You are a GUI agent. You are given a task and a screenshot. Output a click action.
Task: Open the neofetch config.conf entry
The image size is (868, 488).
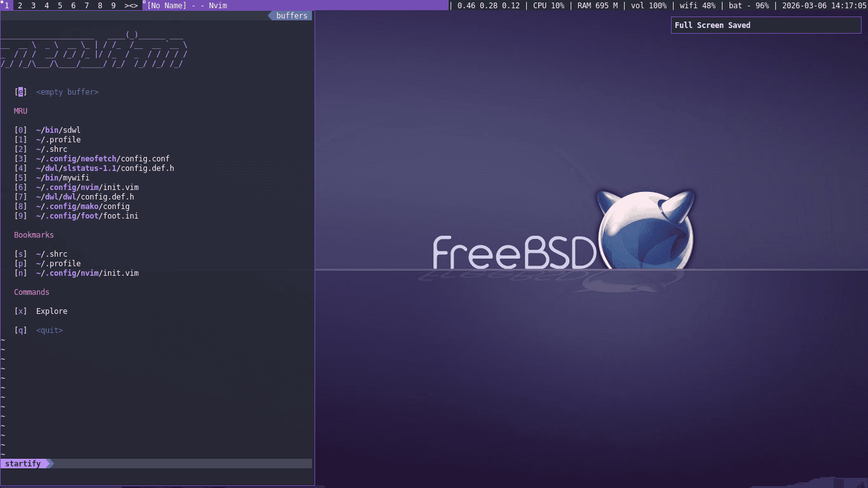(102, 158)
